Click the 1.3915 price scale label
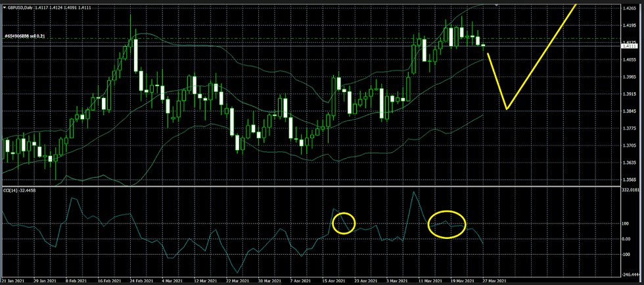This screenshot has height=285, width=644. pyautogui.click(x=630, y=94)
